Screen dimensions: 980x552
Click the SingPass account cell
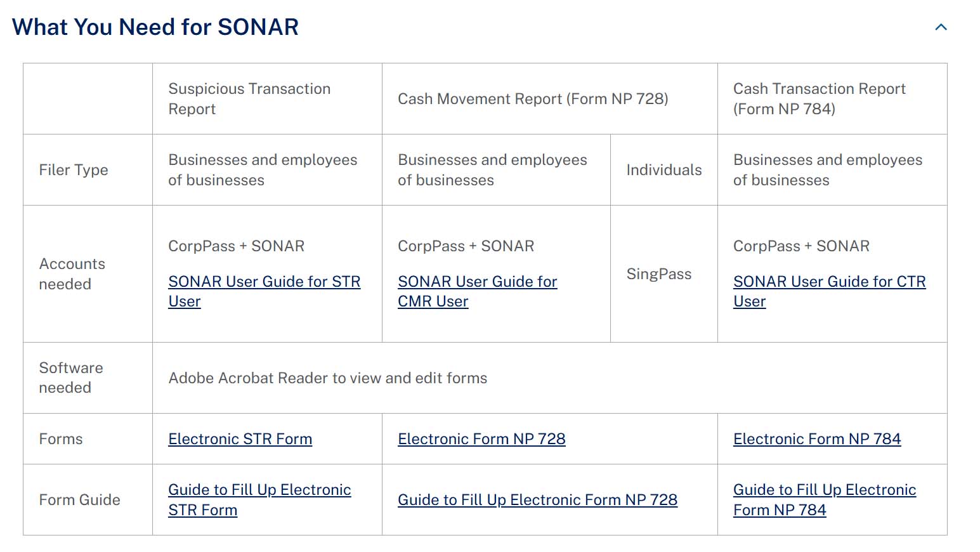click(x=658, y=274)
